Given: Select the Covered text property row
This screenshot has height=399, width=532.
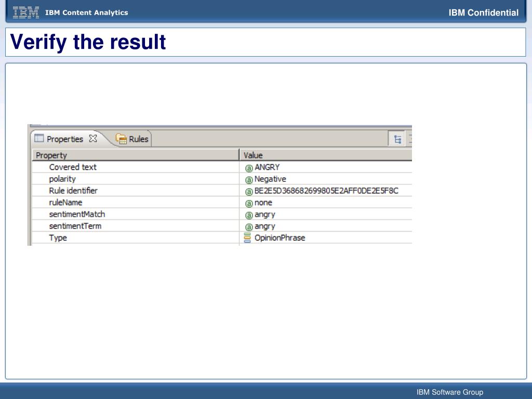Looking at the screenshot, I should point(222,167).
